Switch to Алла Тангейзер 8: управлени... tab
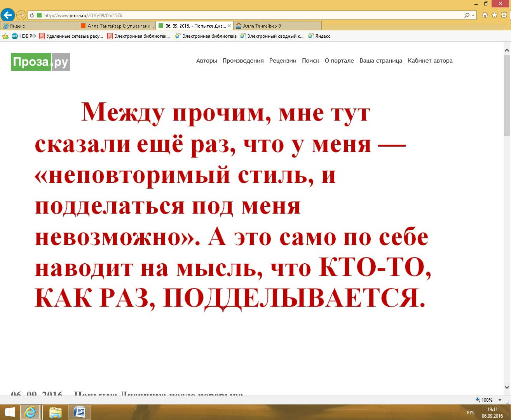This screenshot has width=511, height=420. point(117,26)
